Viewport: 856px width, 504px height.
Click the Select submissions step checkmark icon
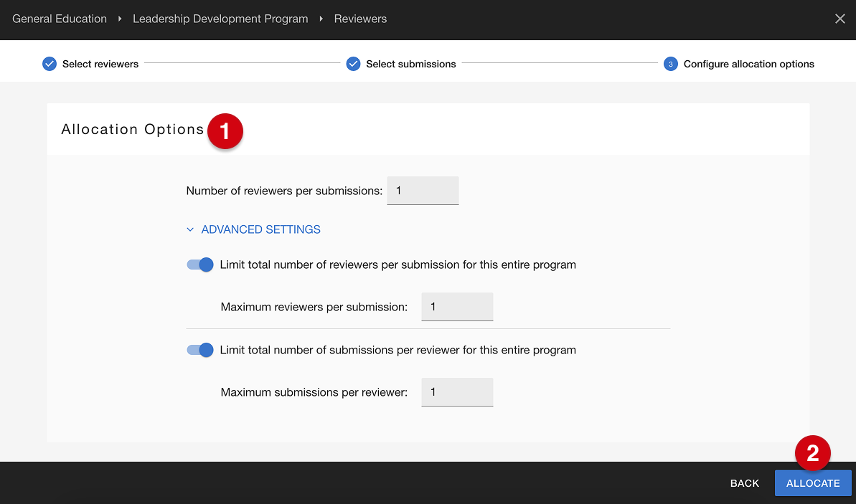point(353,64)
